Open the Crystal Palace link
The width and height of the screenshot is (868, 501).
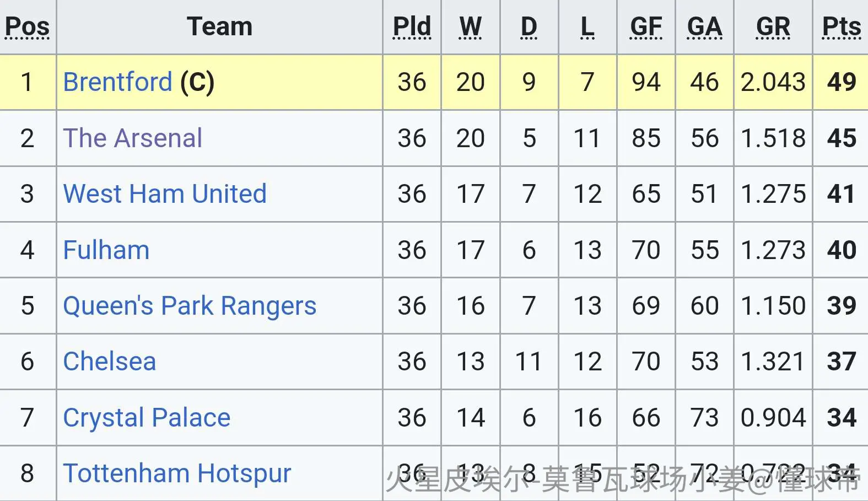[x=147, y=418]
